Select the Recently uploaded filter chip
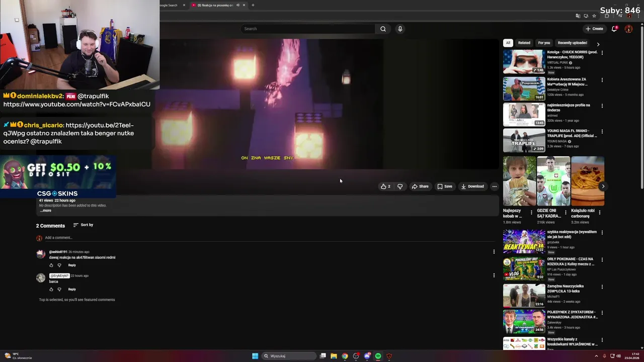 [x=572, y=43]
